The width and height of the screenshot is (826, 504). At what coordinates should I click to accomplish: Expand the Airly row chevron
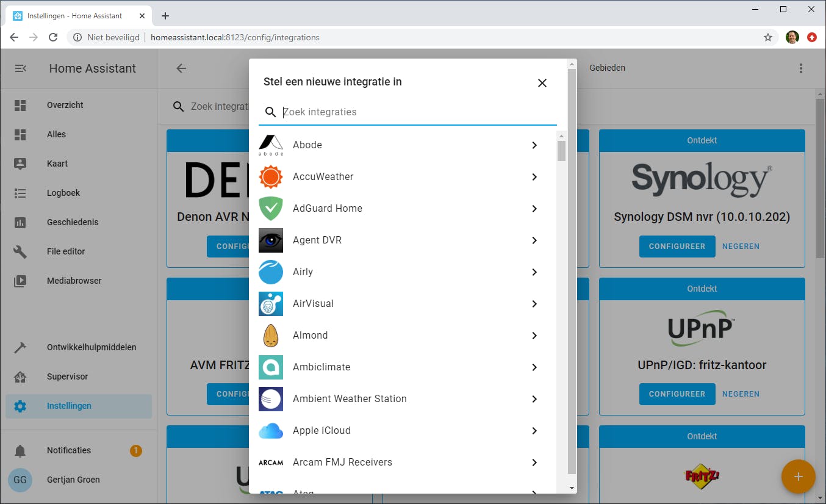[x=534, y=272]
